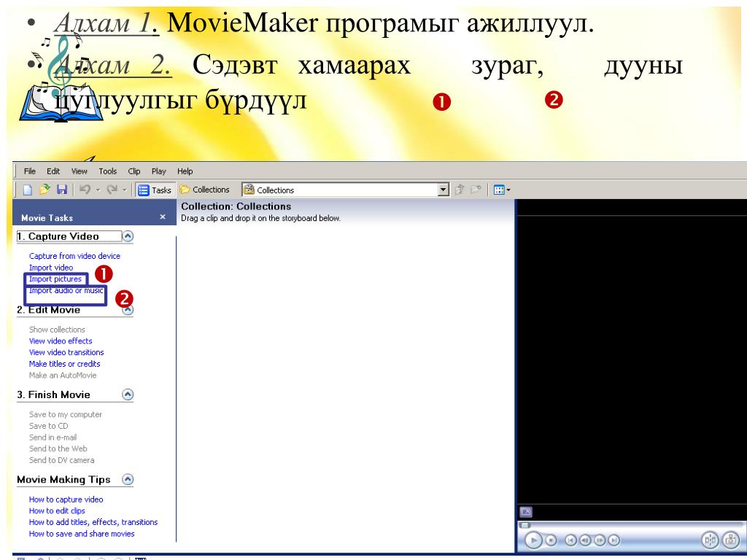This screenshot has width=747, height=560.
Task: Click the Collection: Collections heading
Action: 236,206
